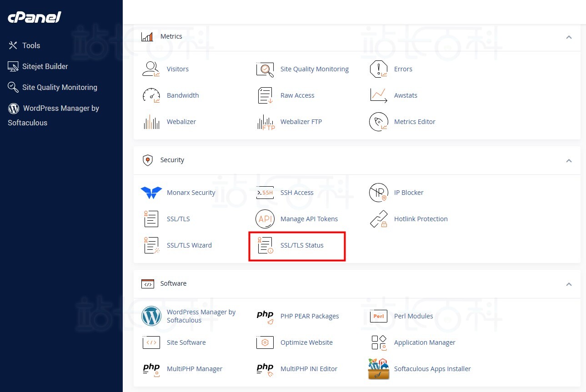Click the Metrics section heading
This screenshot has height=392, width=586.
click(171, 36)
